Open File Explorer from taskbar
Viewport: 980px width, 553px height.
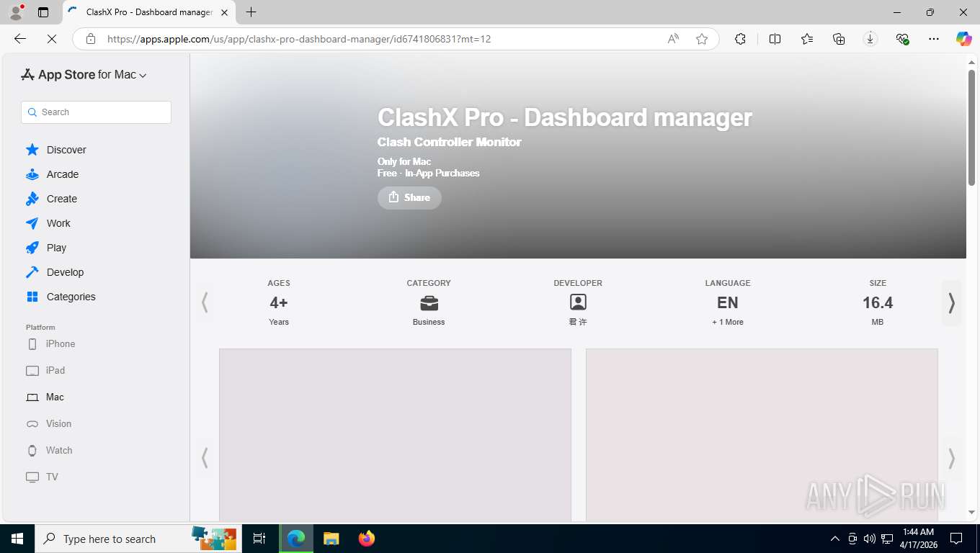tap(331, 539)
